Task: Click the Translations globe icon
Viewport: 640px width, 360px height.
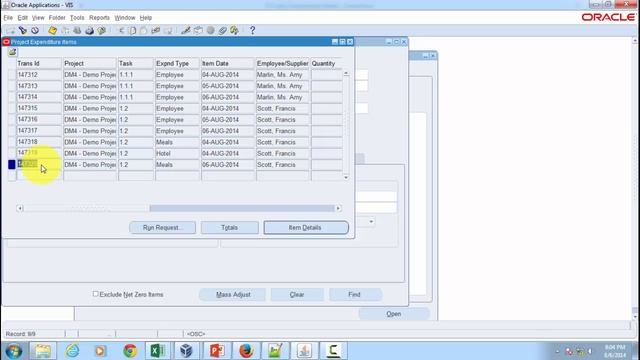Action: (210, 30)
